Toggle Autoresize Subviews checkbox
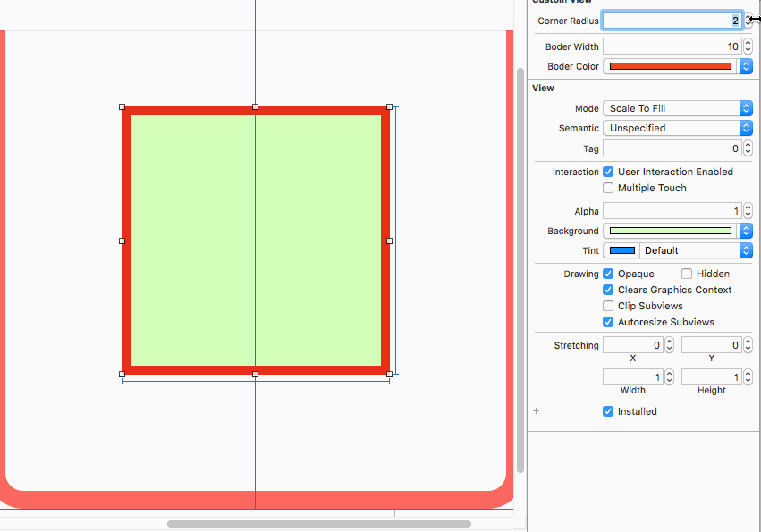The image size is (761, 532). coord(608,322)
